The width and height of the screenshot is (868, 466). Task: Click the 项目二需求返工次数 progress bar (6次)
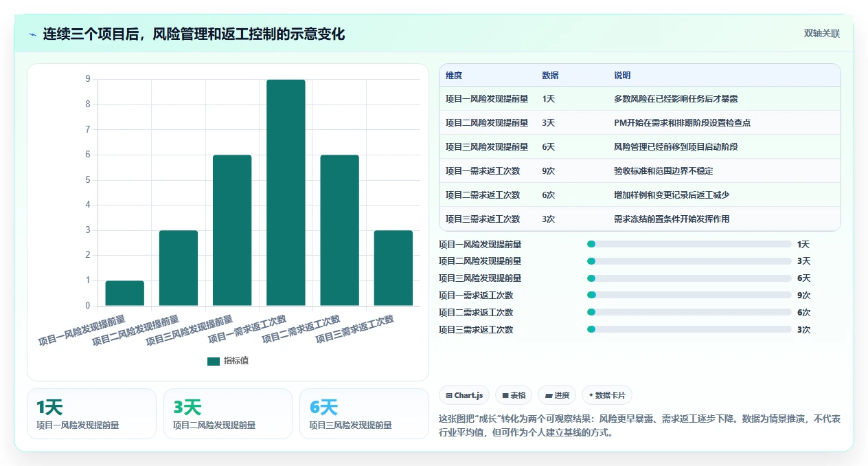[689, 312]
